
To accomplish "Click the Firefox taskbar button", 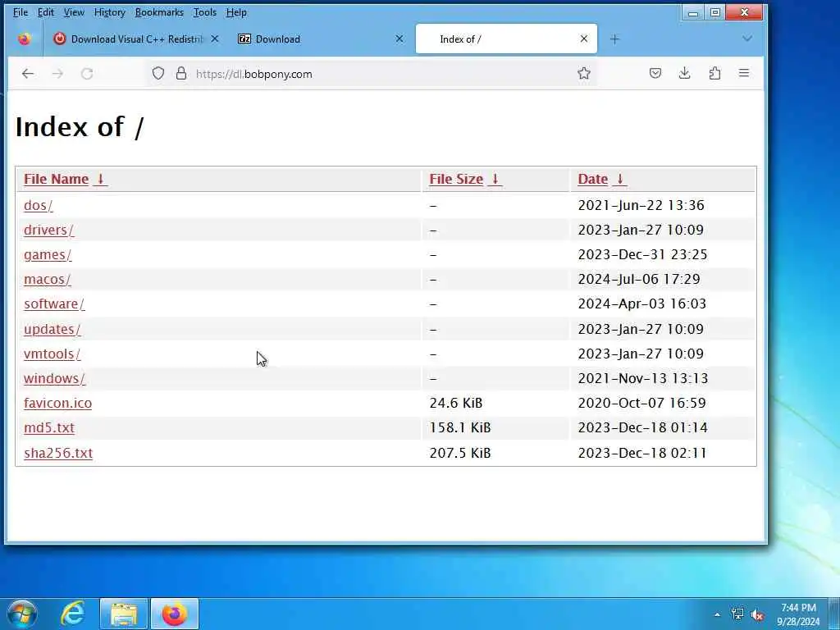I will (175, 614).
